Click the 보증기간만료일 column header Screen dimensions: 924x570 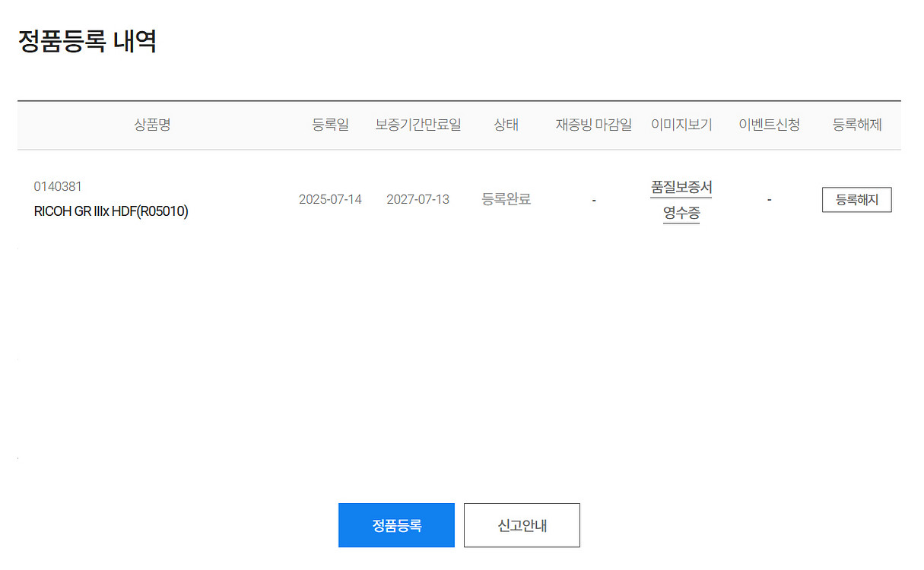(x=418, y=125)
